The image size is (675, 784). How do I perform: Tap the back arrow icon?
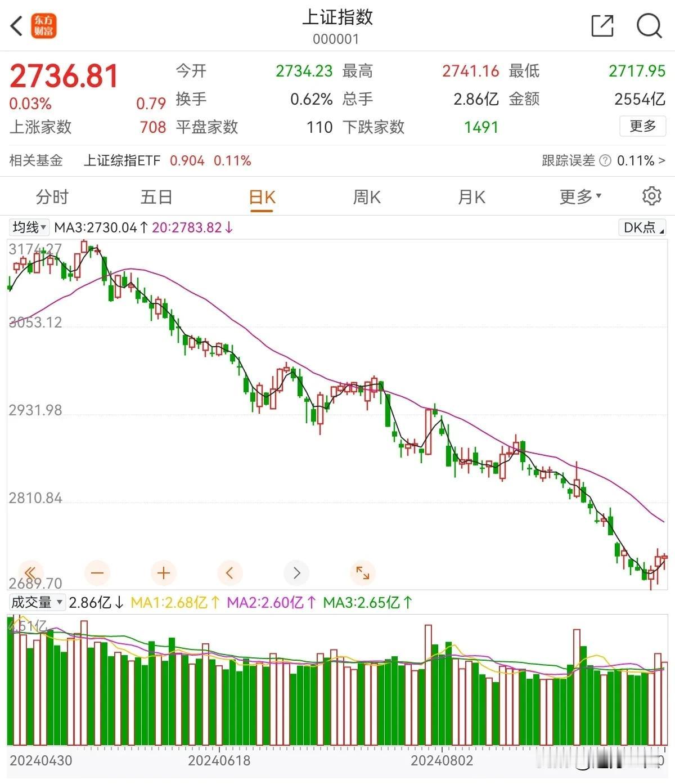tap(17, 26)
